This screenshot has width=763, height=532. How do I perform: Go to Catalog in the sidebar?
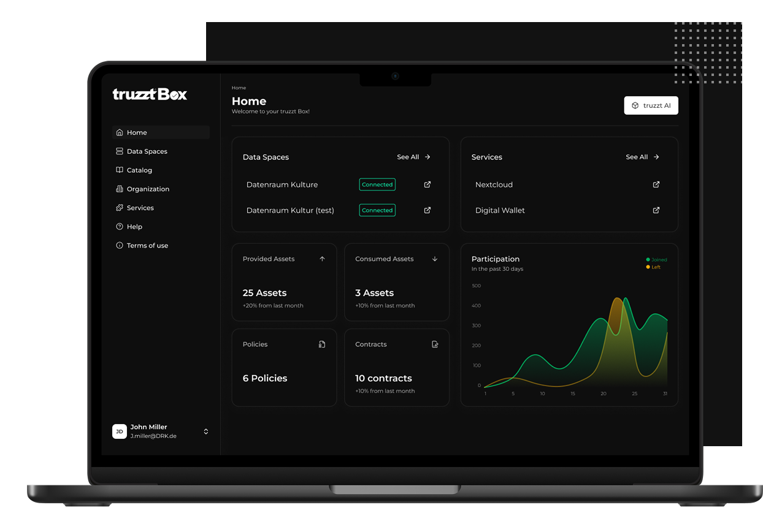coord(139,170)
